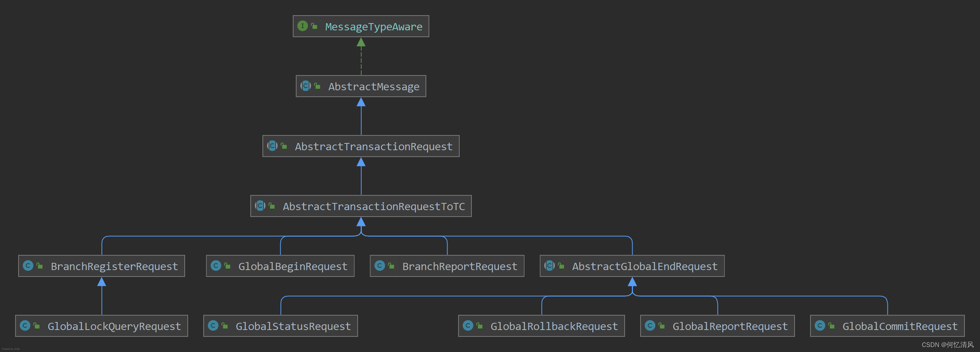Click the class icon on BranchRegisterRequest
980x352 pixels.
tap(28, 265)
